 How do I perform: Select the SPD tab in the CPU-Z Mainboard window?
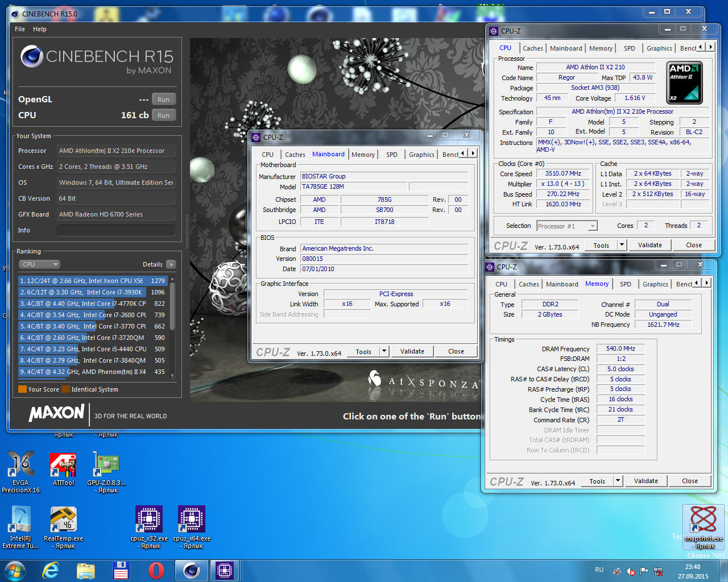(392, 155)
